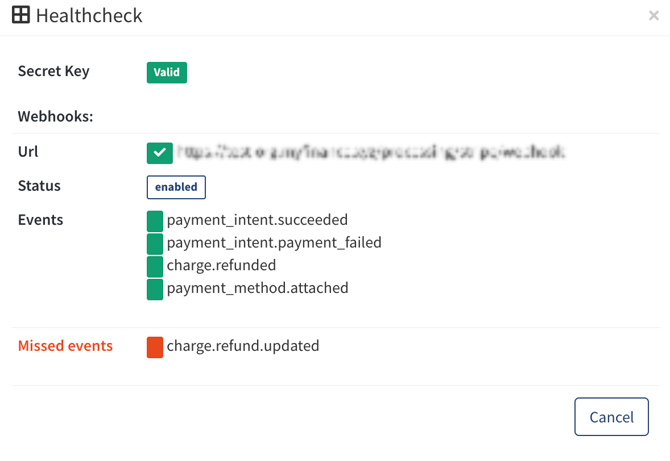
Task: Select the payment_method.attached event label
Action: [x=257, y=288]
